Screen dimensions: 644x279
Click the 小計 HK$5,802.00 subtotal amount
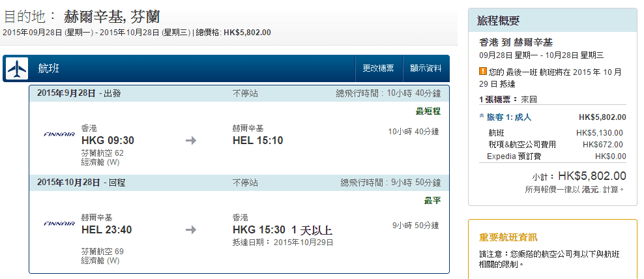point(592,176)
